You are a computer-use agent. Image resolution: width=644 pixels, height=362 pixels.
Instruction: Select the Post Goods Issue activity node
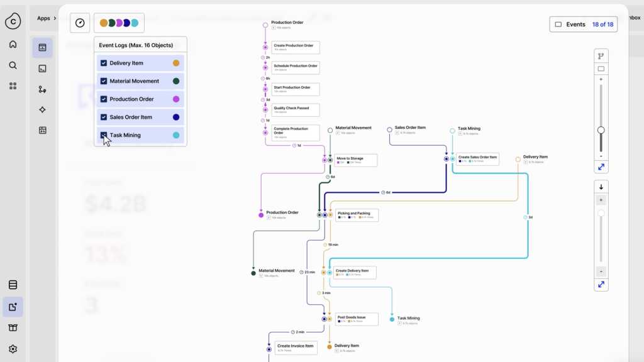[357, 319]
